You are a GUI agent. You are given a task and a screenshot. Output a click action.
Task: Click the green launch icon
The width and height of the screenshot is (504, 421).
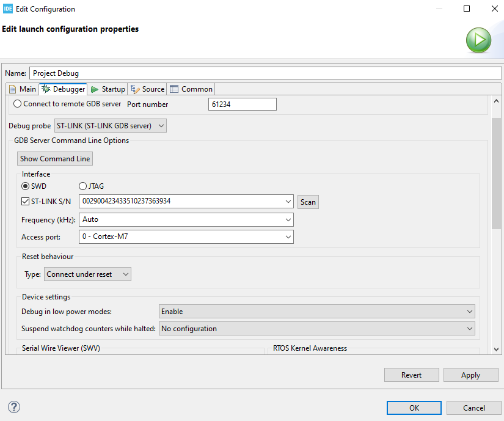click(478, 40)
